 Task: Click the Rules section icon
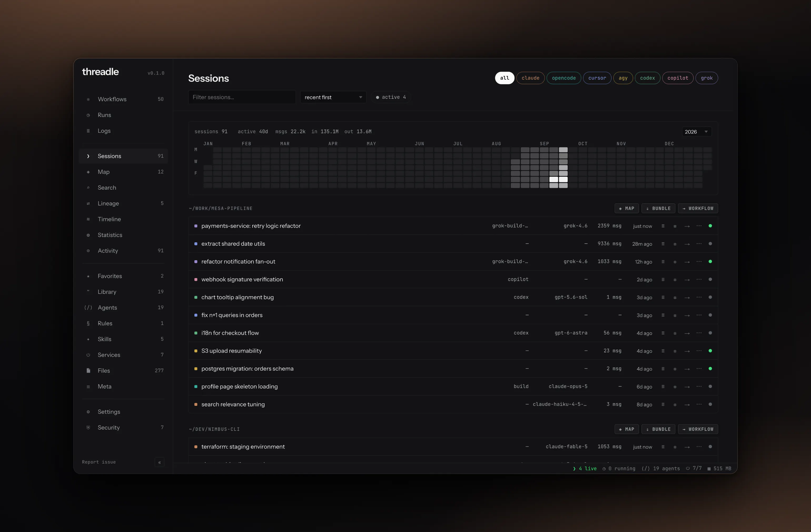88,323
